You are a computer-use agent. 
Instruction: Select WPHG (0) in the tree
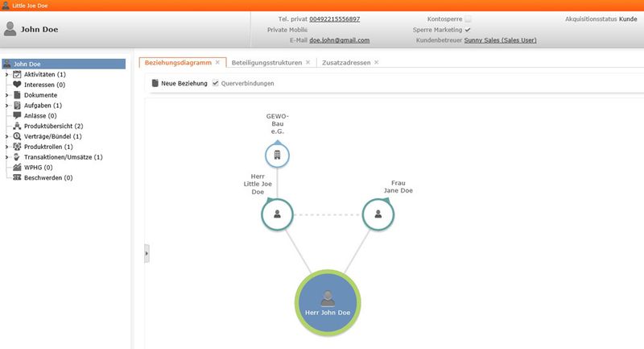tap(38, 168)
